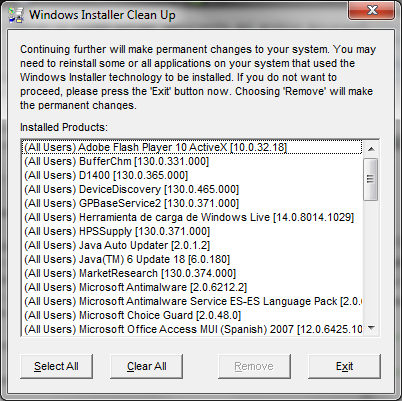Select Microsoft Office Access MUI (Spanish) 2007
The height and width of the screenshot is (401, 402).
pyautogui.click(x=192, y=329)
